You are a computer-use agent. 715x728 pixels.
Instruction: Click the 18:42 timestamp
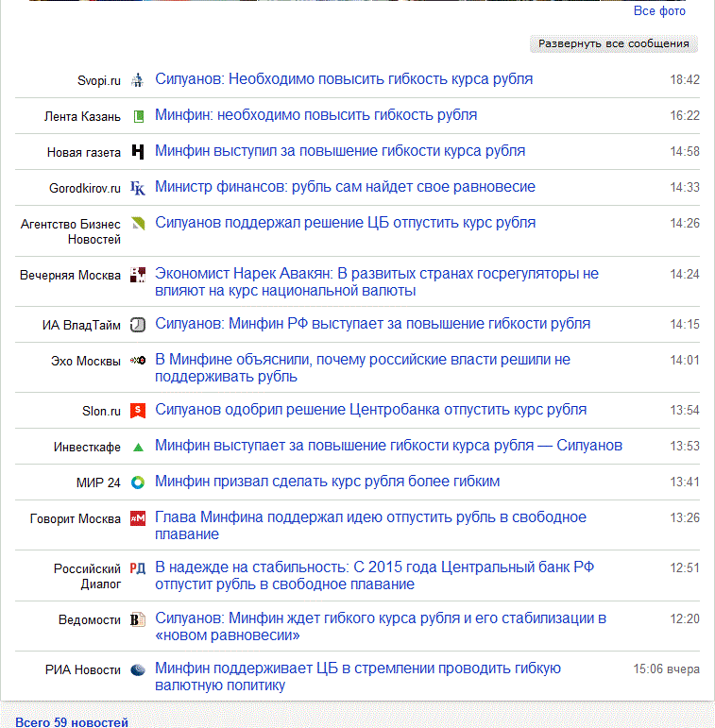pos(685,80)
